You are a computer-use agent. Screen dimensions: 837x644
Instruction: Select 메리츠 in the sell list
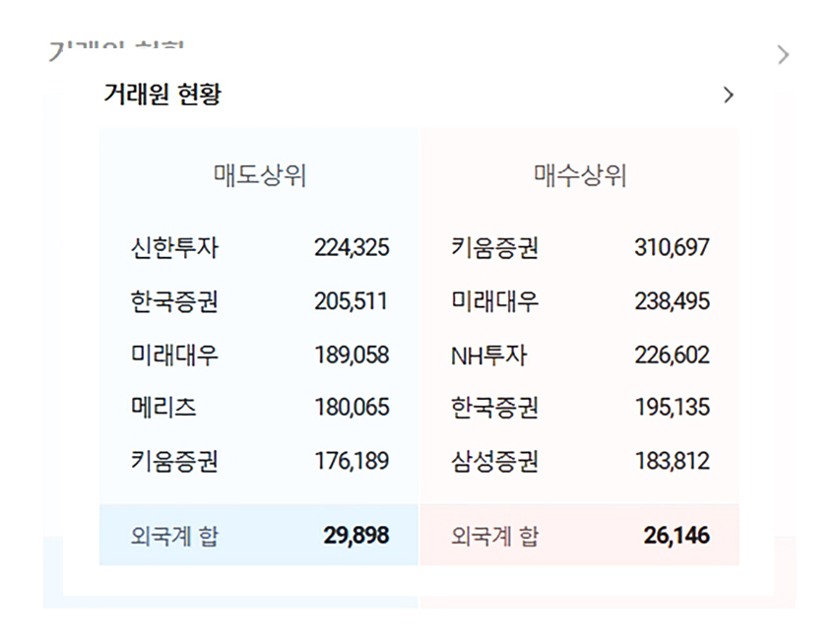coord(163,408)
